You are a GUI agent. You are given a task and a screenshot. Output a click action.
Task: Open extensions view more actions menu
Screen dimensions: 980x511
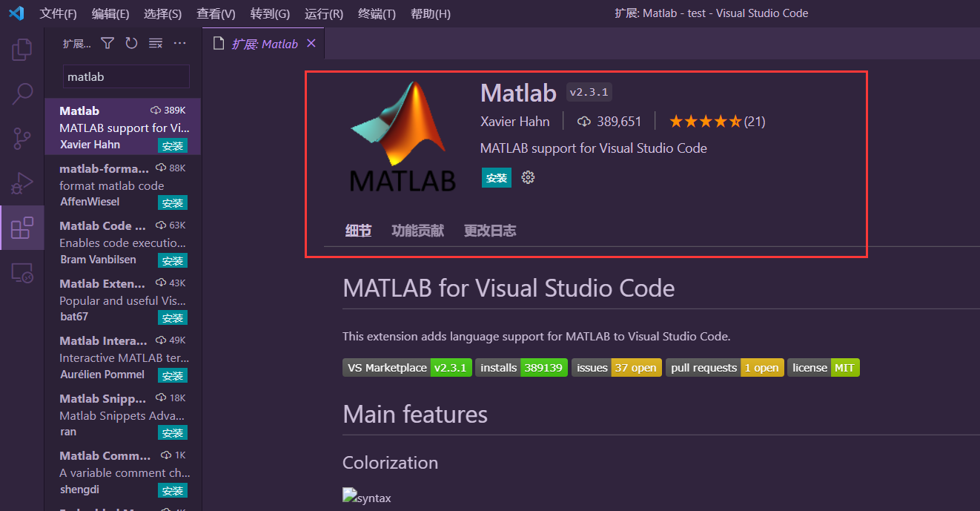click(x=179, y=44)
